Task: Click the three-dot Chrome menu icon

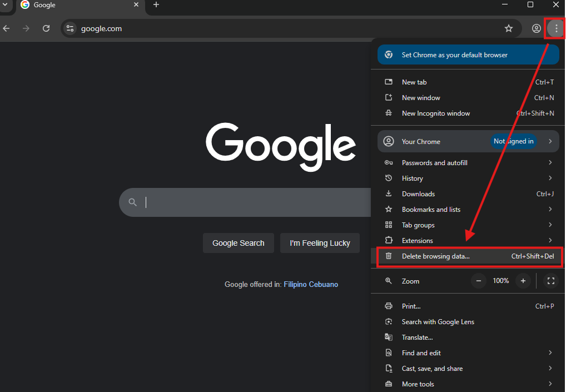Action: pyautogui.click(x=556, y=28)
